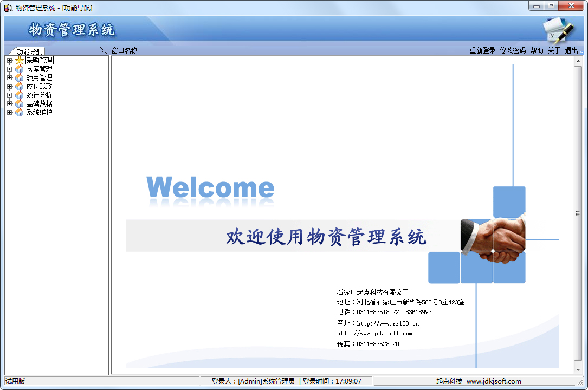Select 领用管理 in the navigation tree
588x390 pixels.
click(x=40, y=77)
